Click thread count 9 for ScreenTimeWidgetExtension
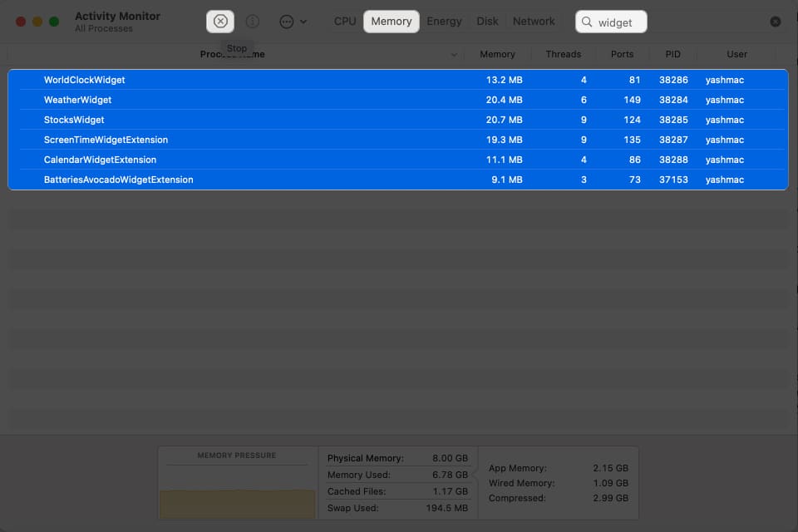The image size is (798, 532). pyautogui.click(x=584, y=140)
